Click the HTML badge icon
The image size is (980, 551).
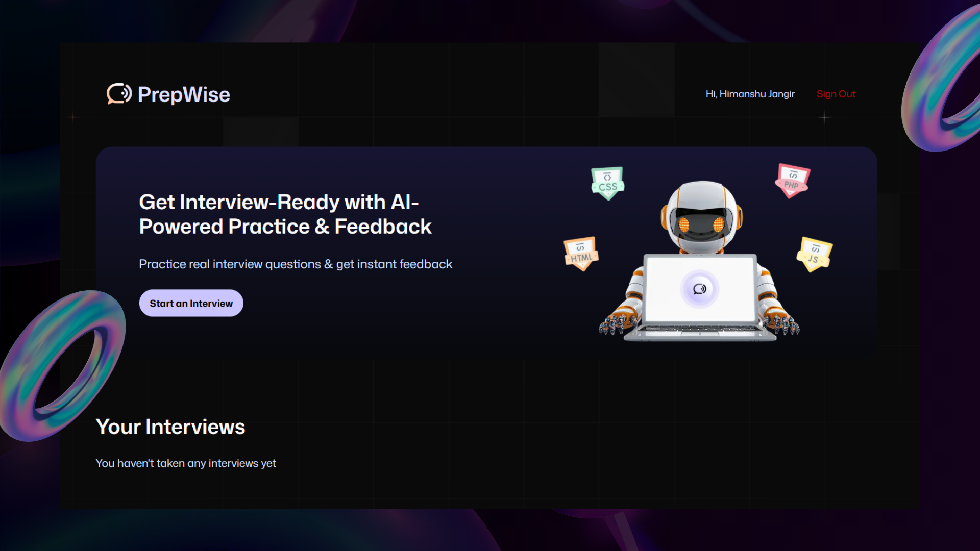(581, 254)
